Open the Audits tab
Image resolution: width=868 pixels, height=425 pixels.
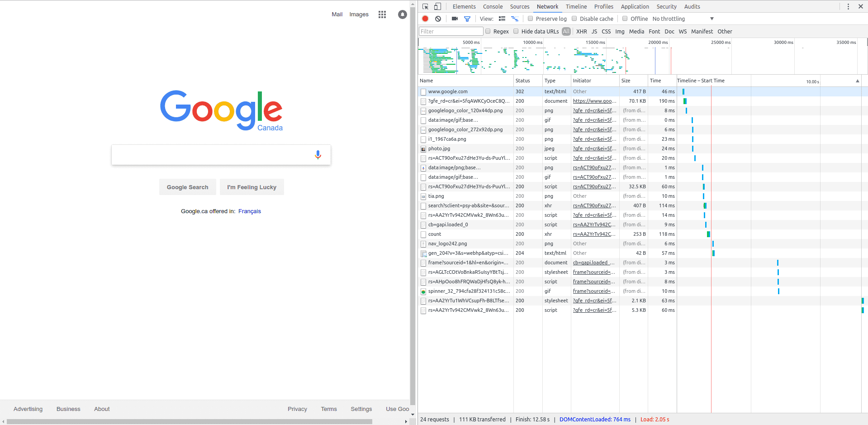coord(692,6)
